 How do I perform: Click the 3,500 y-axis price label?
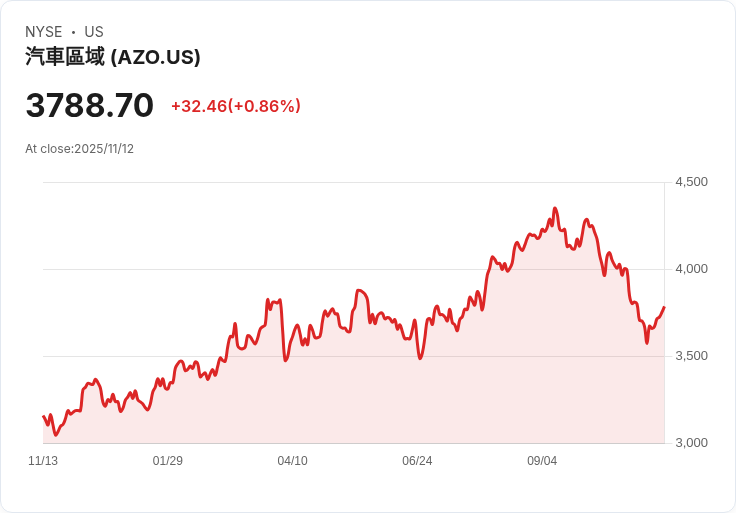click(x=691, y=356)
